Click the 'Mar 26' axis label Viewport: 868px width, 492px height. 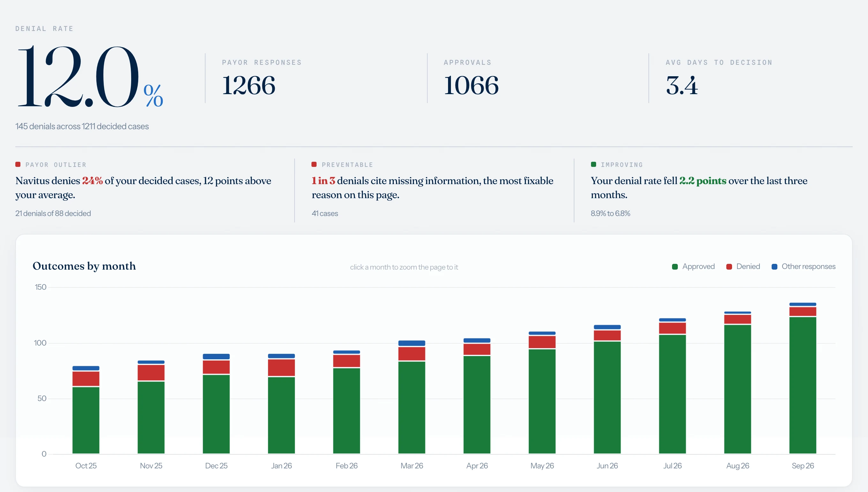pyautogui.click(x=412, y=466)
